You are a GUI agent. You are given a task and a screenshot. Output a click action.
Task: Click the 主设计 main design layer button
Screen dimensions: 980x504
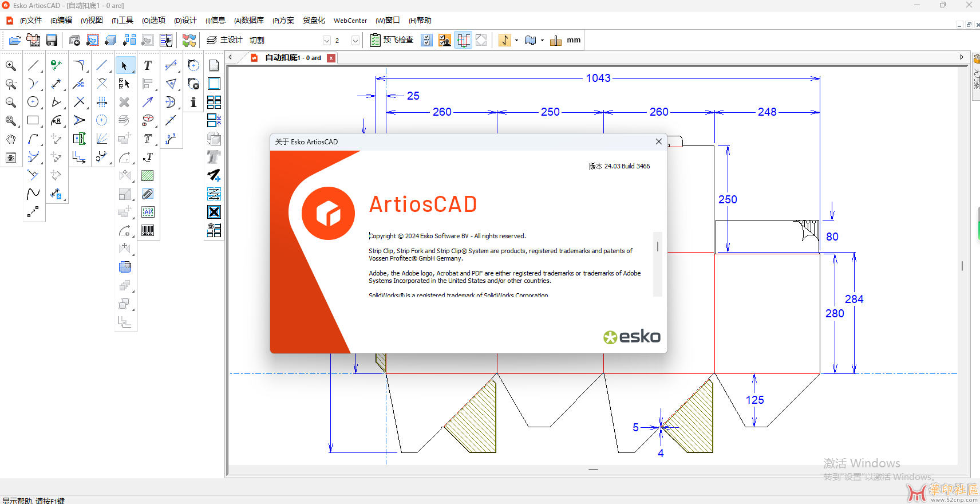coord(224,40)
